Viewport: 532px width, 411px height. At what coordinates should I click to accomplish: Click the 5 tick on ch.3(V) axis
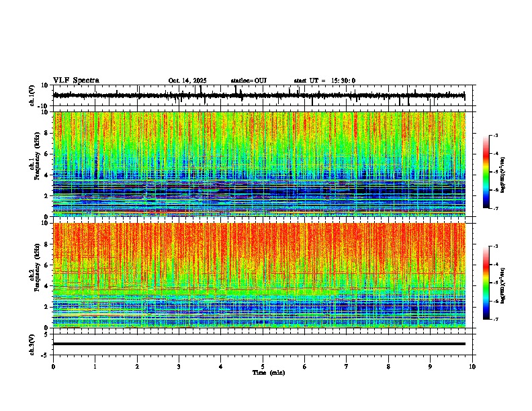point(47,334)
